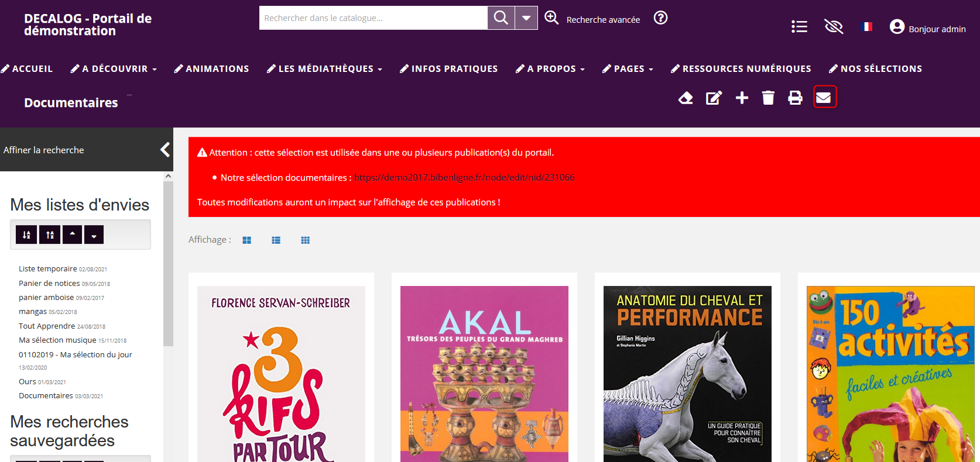Collapse the Affiner la recherche panel
Screen dimensions: 980x462
point(165,150)
